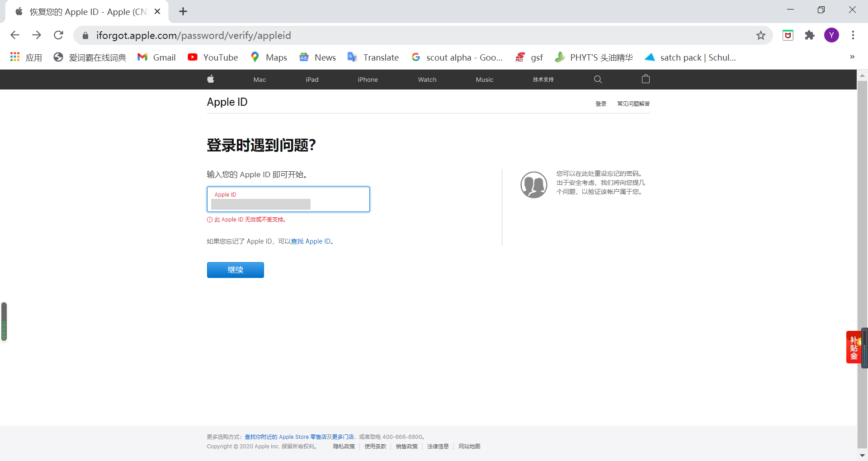This screenshot has height=461, width=868.
Task: Expand the hidden bookmarks chevron
Action: 852,57
